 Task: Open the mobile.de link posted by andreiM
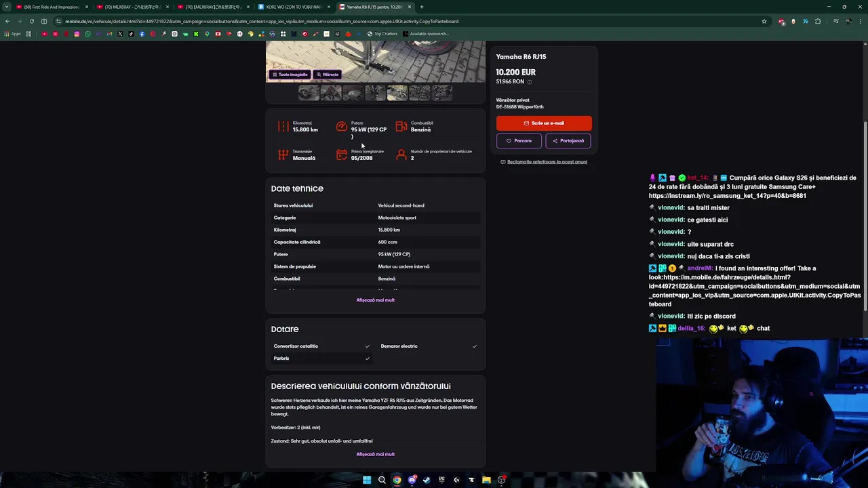[754, 291]
